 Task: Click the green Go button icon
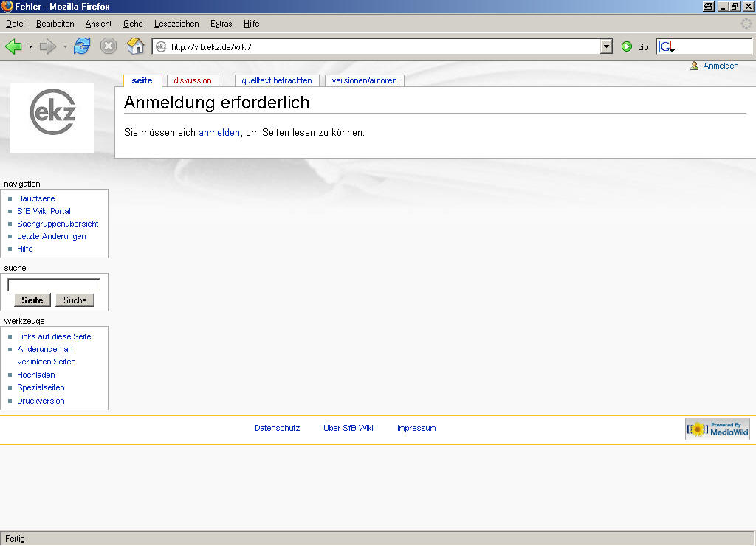click(x=627, y=46)
